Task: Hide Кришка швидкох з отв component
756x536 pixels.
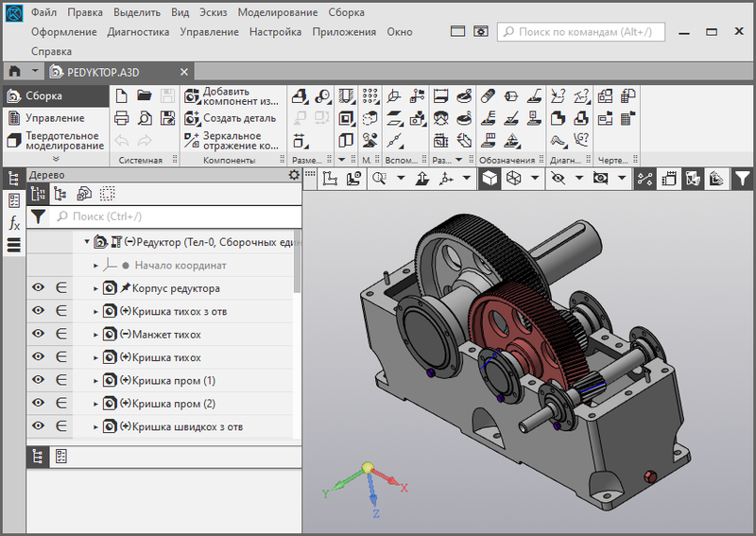Action: coord(38,425)
